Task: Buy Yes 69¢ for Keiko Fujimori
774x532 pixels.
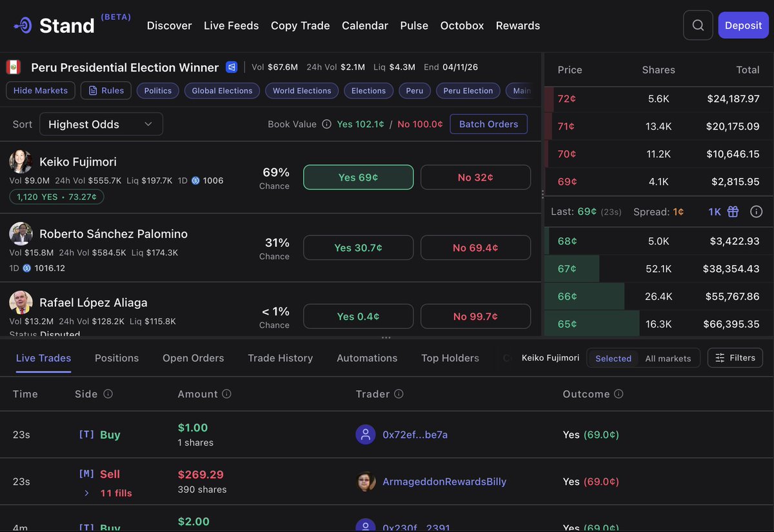Action: [358, 177]
